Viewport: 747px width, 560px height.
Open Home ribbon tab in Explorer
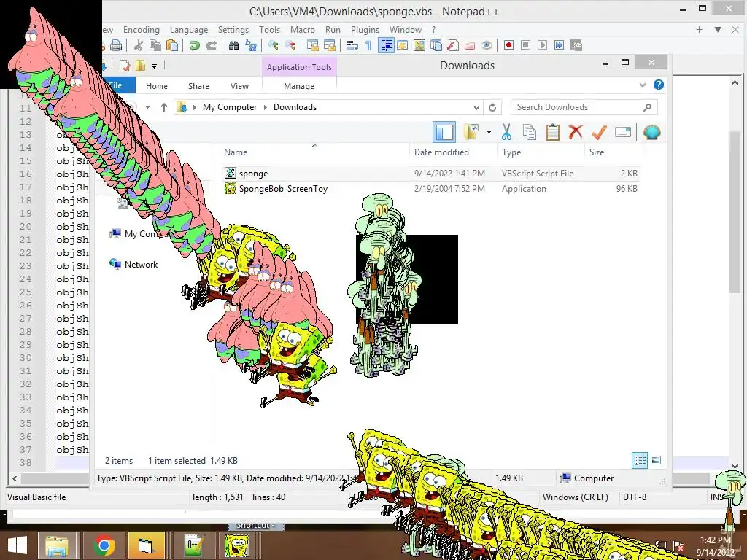(157, 86)
